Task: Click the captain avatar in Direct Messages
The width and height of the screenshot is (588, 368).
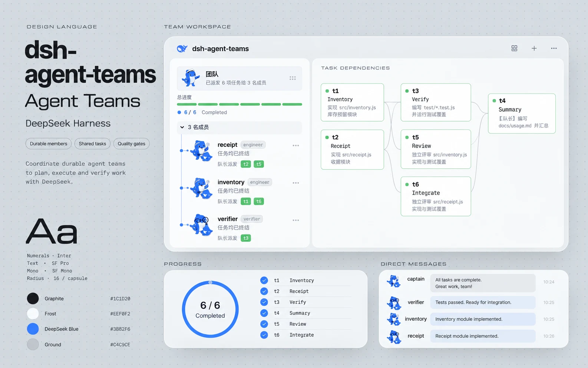Action: click(394, 282)
